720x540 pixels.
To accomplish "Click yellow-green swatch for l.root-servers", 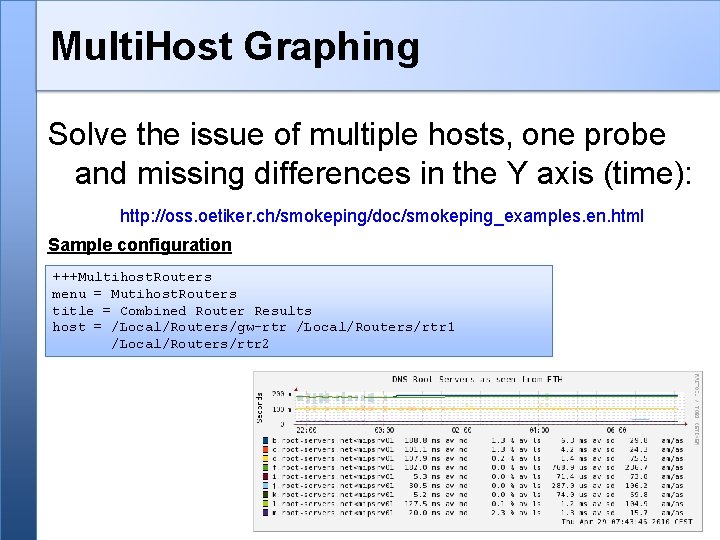I will pyautogui.click(x=265, y=503).
